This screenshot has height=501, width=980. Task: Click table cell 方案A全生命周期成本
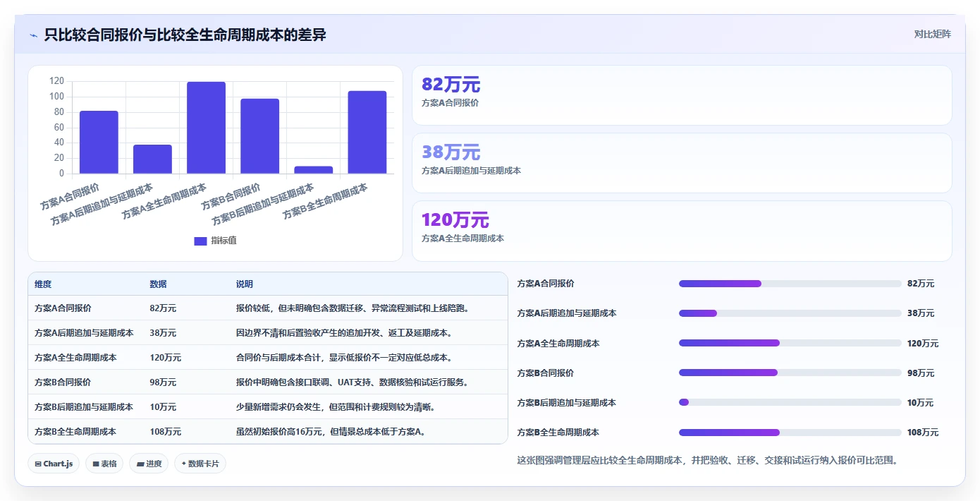[75, 358]
